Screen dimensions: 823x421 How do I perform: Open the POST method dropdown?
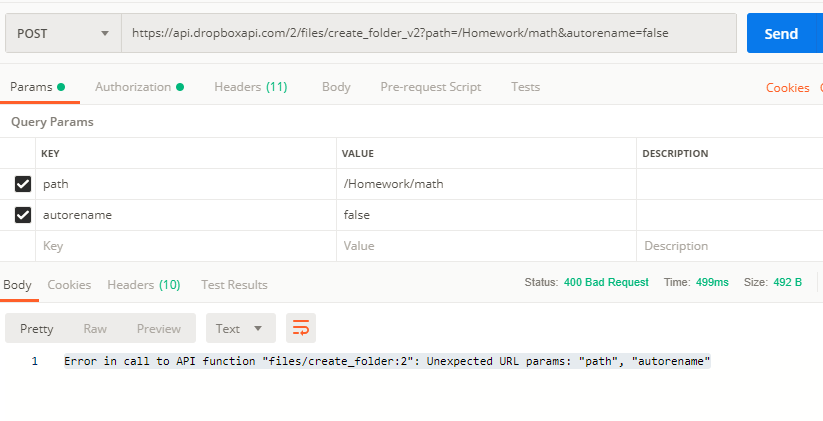coord(62,34)
